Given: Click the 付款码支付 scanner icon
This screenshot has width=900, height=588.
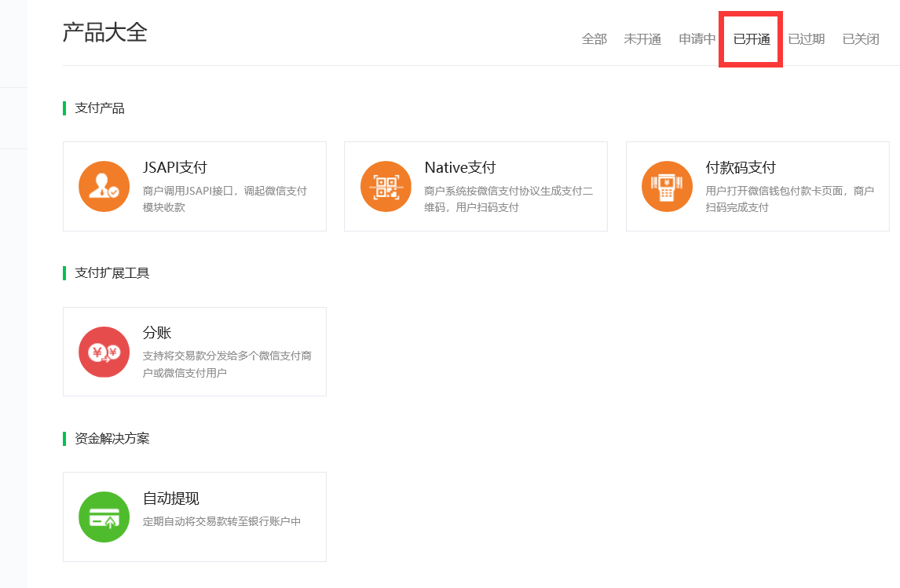Looking at the screenshot, I should tap(667, 186).
